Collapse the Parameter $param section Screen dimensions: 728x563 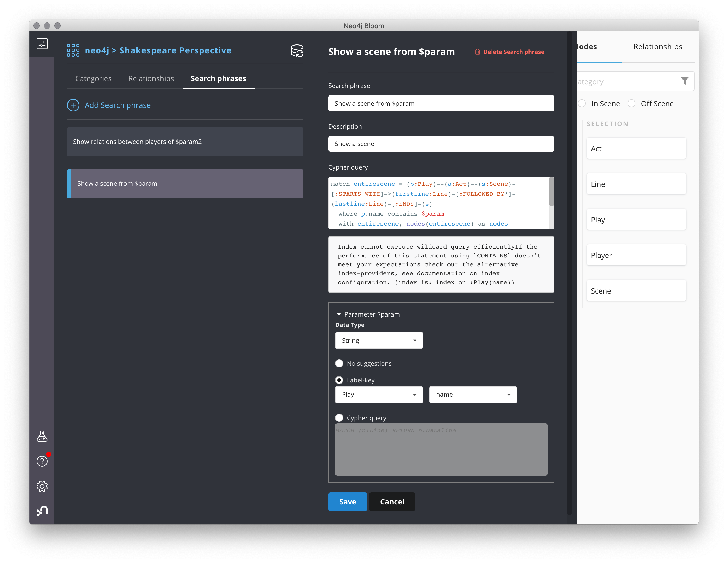339,314
